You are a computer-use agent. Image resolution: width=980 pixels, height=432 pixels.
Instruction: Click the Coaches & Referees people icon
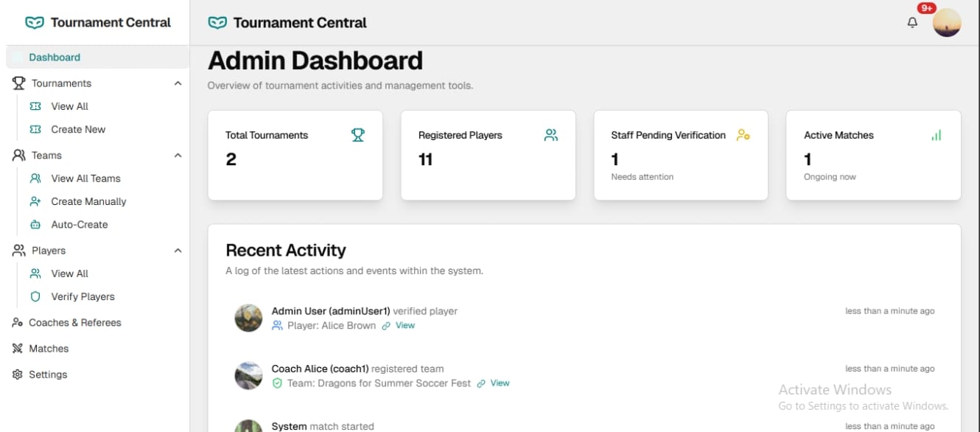point(18,323)
